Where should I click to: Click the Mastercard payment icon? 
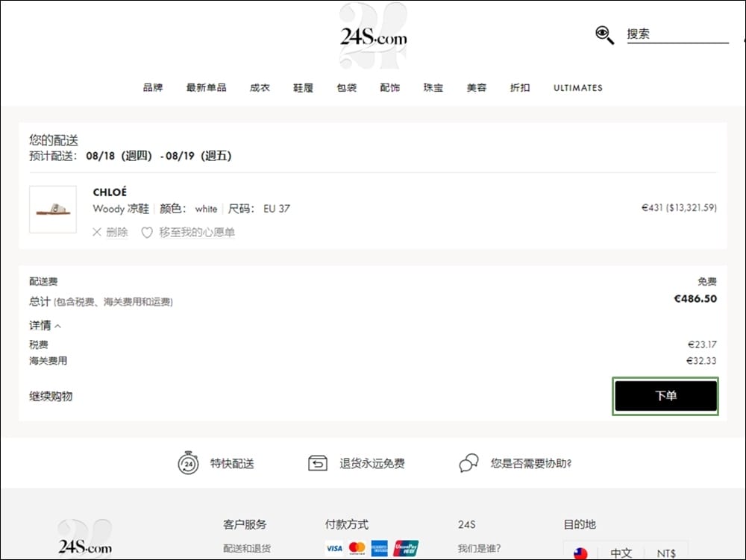pyautogui.click(x=357, y=548)
